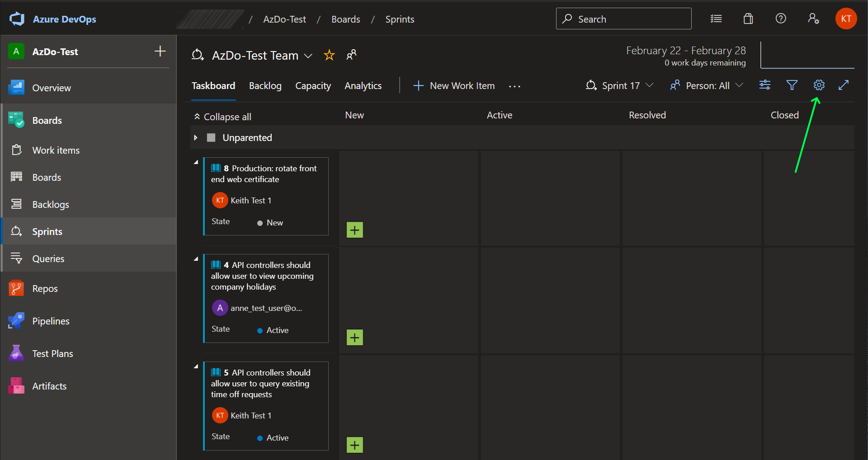The width and height of the screenshot is (868, 460).
Task: Enter full screen with the diagonal arrows icon
Action: coord(844,85)
